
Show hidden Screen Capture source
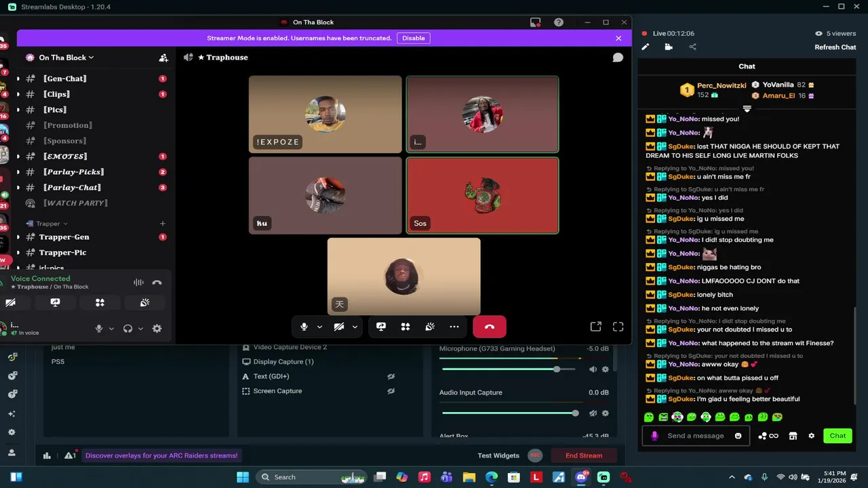coord(391,391)
